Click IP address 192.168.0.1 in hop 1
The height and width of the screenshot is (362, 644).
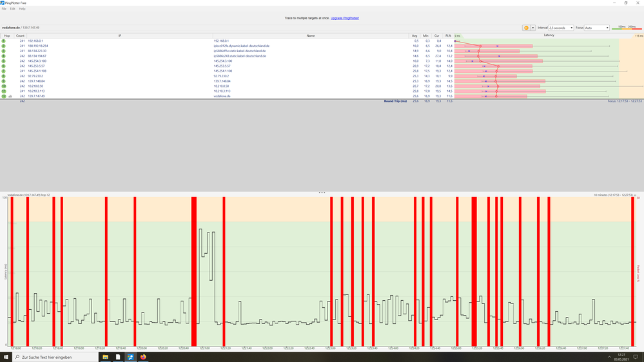(35, 41)
